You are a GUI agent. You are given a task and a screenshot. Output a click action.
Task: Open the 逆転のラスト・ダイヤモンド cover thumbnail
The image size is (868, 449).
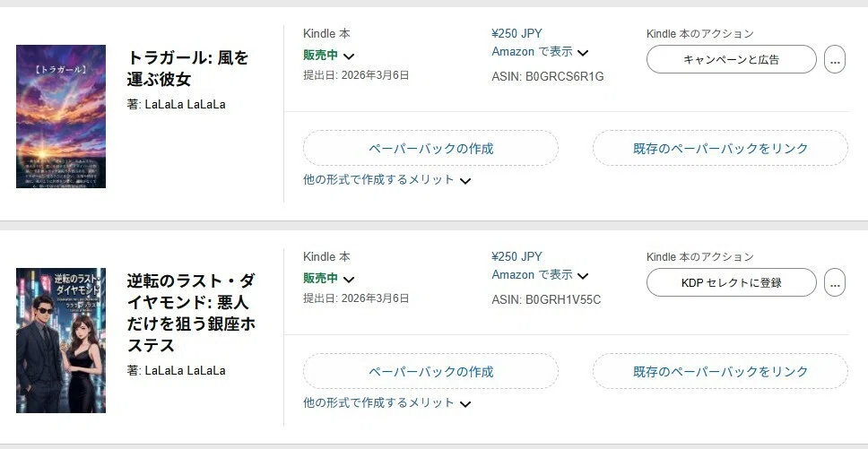[61, 341]
